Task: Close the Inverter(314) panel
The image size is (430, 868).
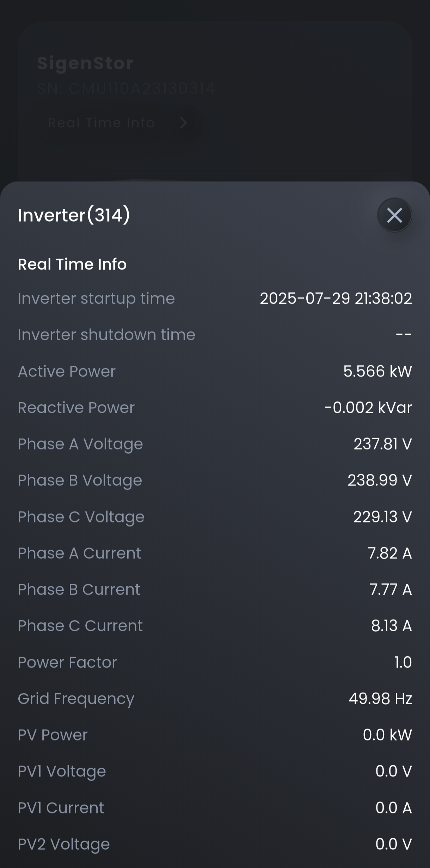Action: 394,215
